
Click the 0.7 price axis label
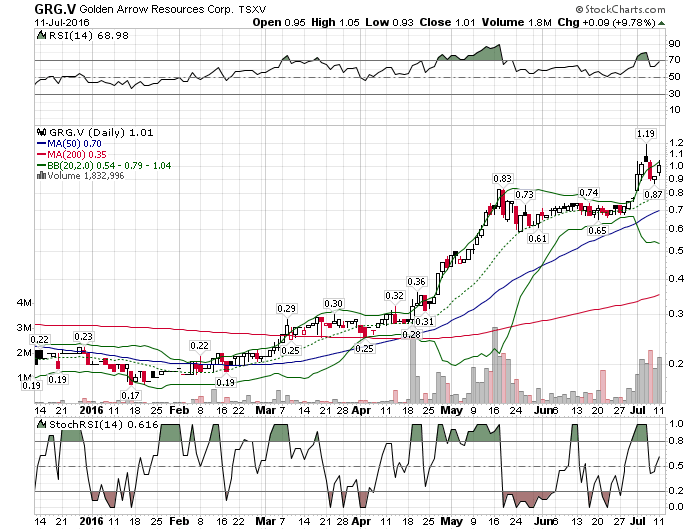coord(676,210)
